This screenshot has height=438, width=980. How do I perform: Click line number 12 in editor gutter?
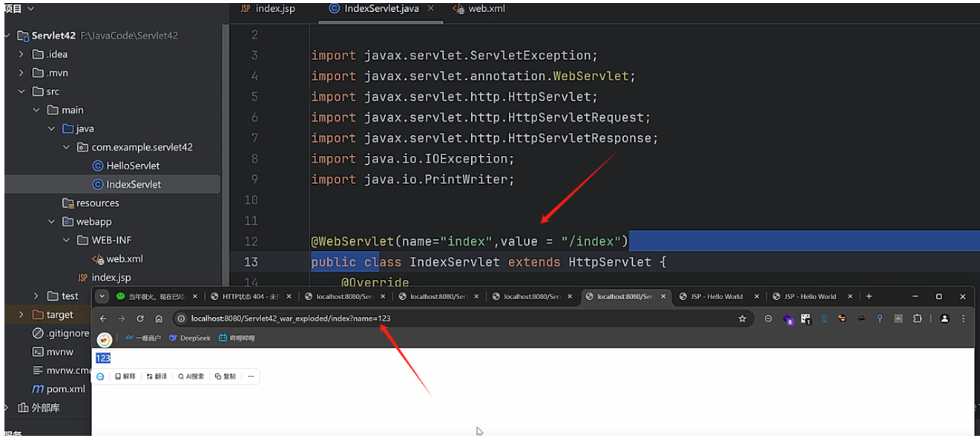pos(250,241)
